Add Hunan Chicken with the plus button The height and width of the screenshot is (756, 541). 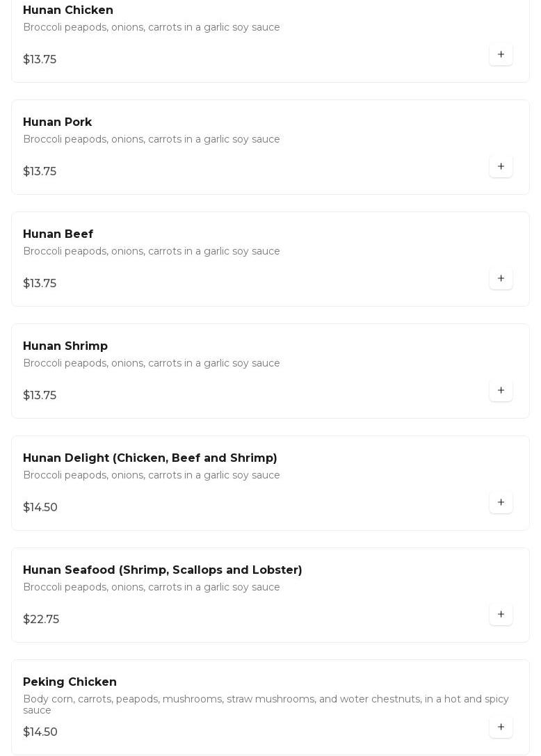[x=501, y=54]
